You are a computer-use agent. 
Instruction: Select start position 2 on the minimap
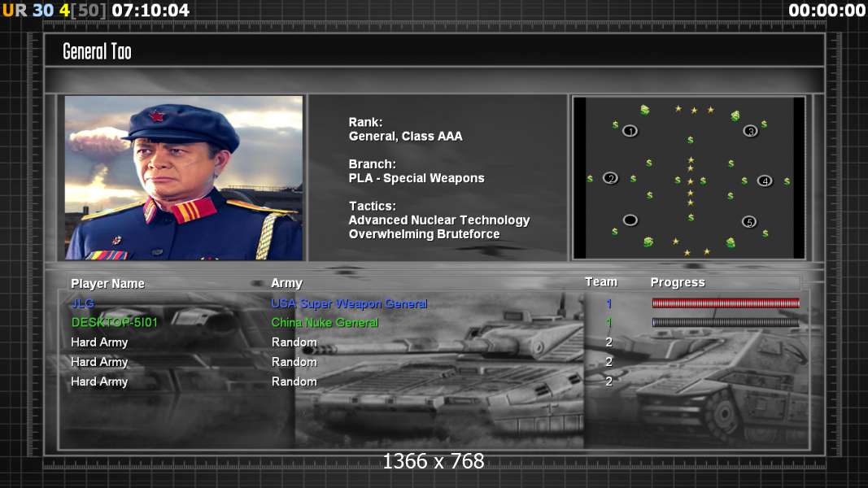[610, 178]
